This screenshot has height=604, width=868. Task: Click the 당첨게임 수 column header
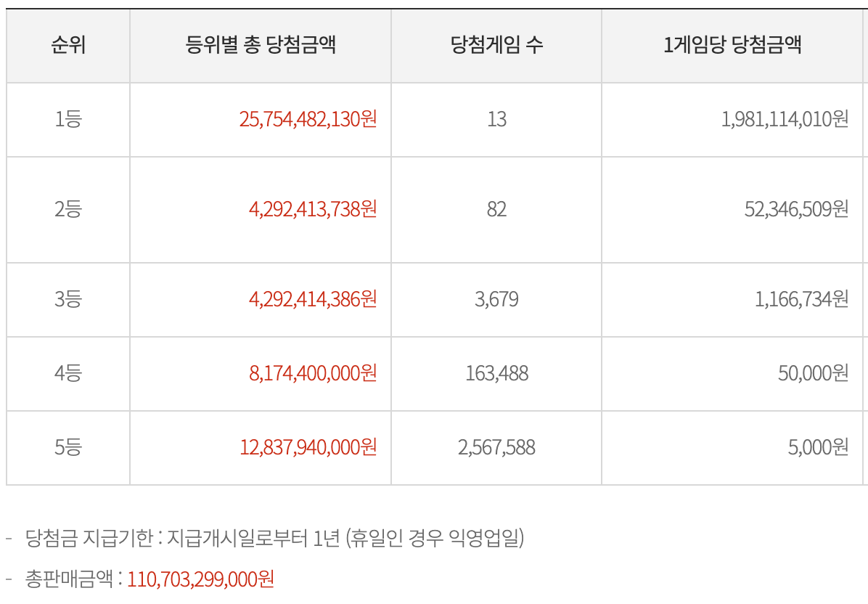(496, 46)
